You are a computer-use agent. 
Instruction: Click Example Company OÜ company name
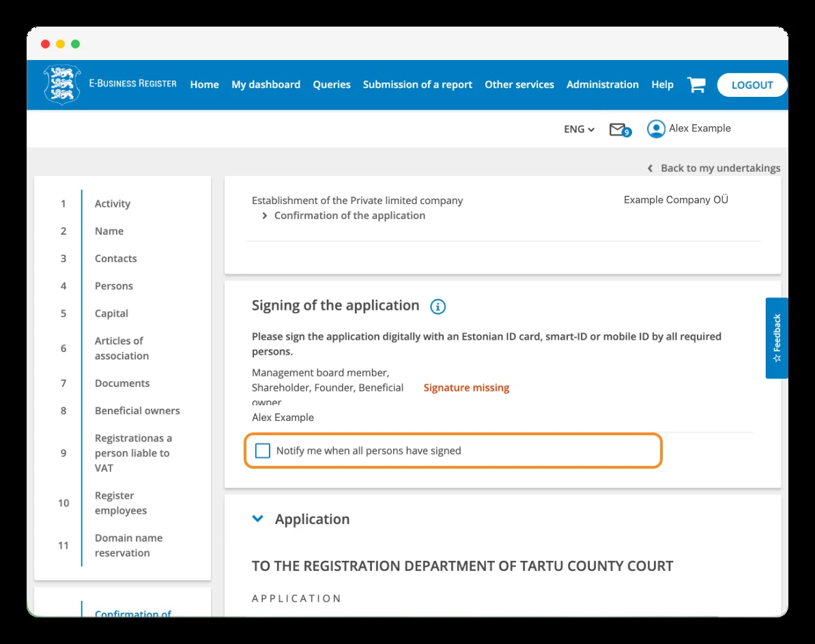click(676, 200)
